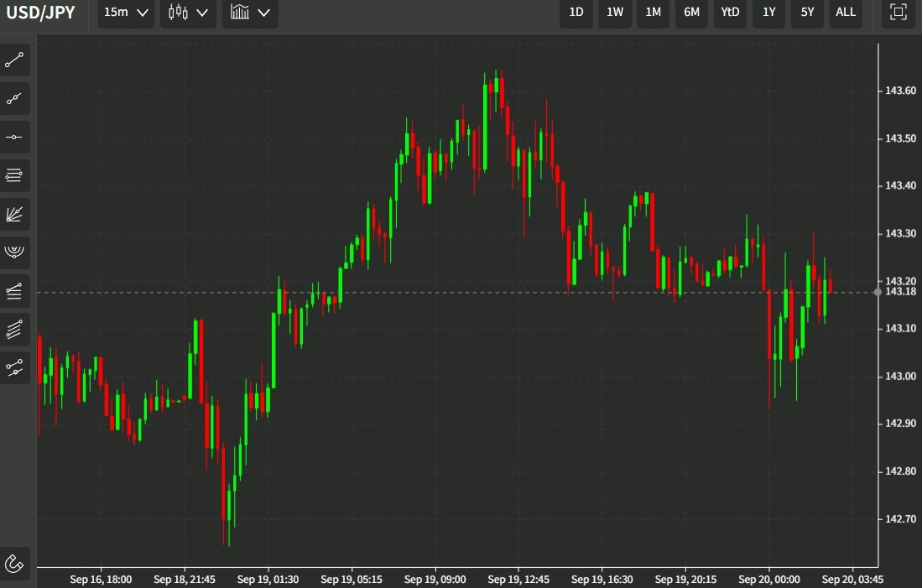The height and width of the screenshot is (588, 922).
Task: Open the candlestick chart type menu
Action: click(x=188, y=13)
